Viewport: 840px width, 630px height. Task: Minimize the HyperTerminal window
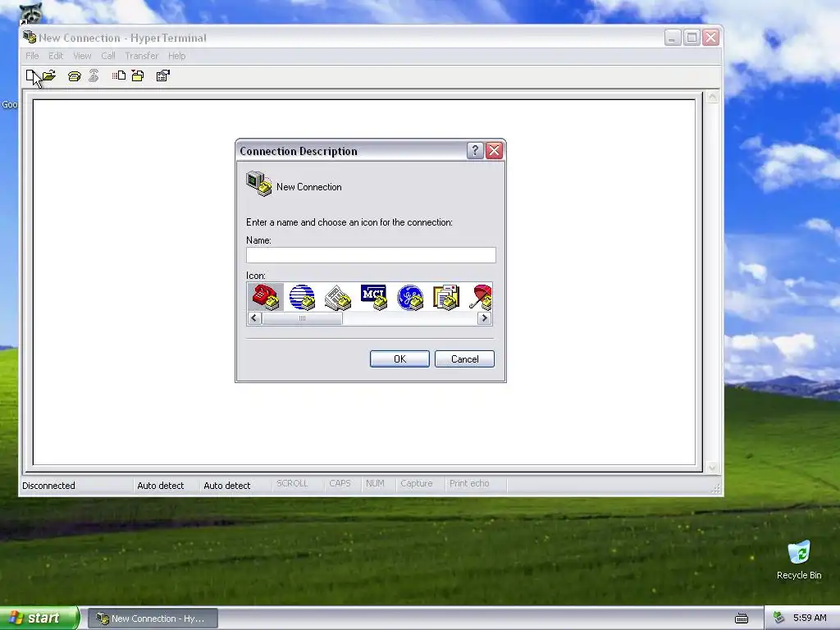tap(673, 38)
